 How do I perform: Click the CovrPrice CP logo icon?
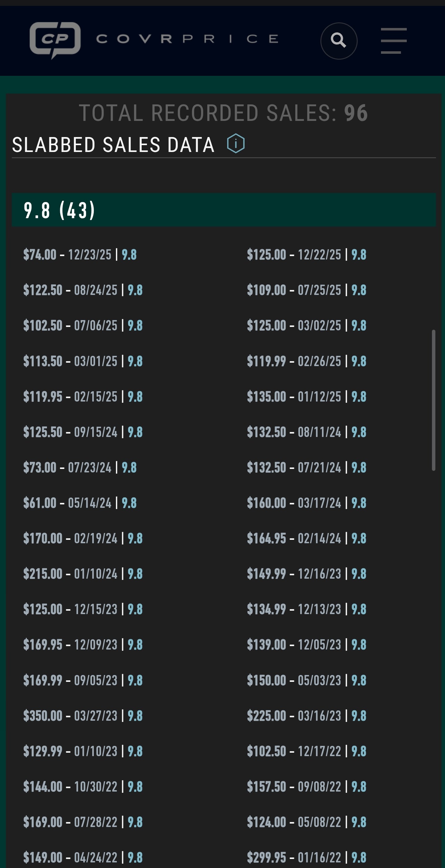tap(55, 40)
